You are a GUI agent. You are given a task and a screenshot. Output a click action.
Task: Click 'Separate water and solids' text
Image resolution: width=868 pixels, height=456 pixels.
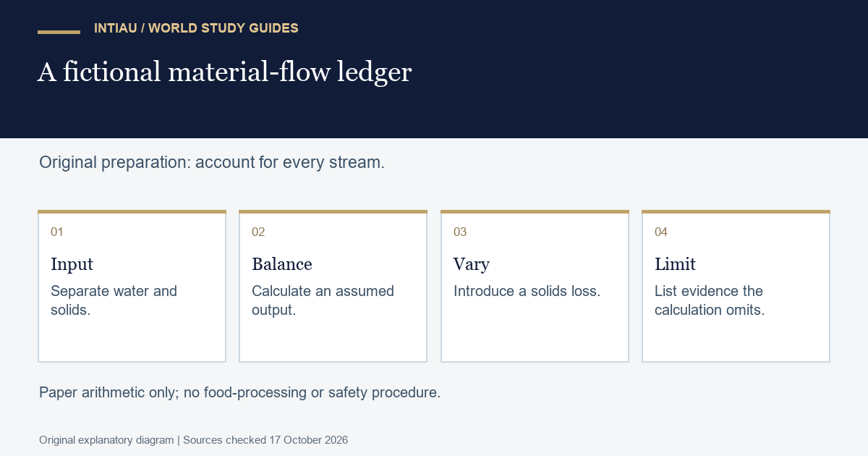[114, 300]
